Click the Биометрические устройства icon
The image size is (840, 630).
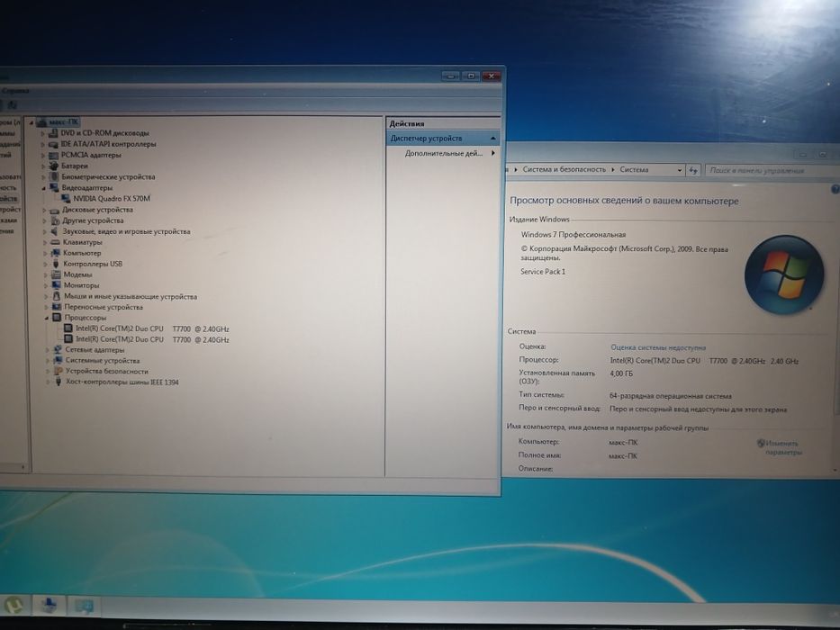(54, 176)
